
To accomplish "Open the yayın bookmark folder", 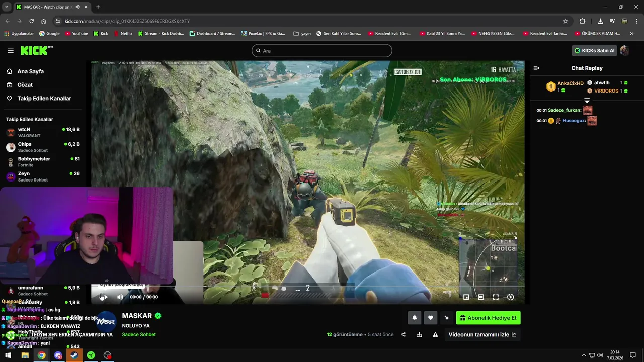I will point(302,34).
